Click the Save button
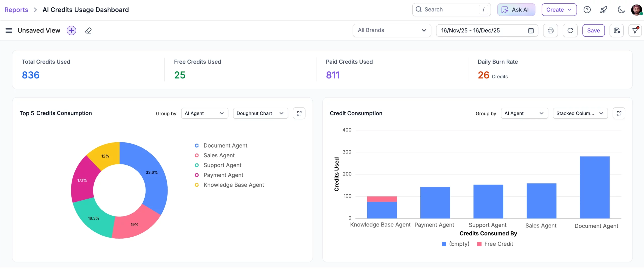This screenshot has width=644, height=269. 593,30
